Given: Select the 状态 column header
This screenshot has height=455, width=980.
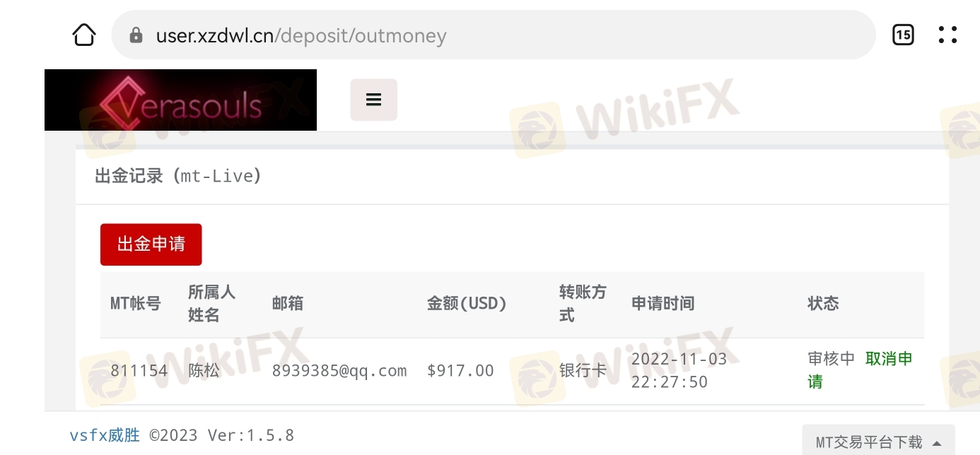Looking at the screenshot, I should (823, 304).
